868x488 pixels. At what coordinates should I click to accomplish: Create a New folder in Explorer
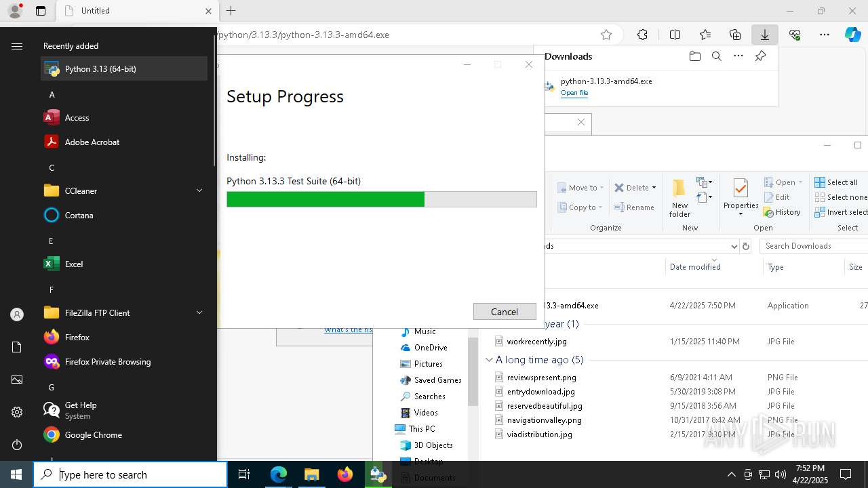(679, 197)
